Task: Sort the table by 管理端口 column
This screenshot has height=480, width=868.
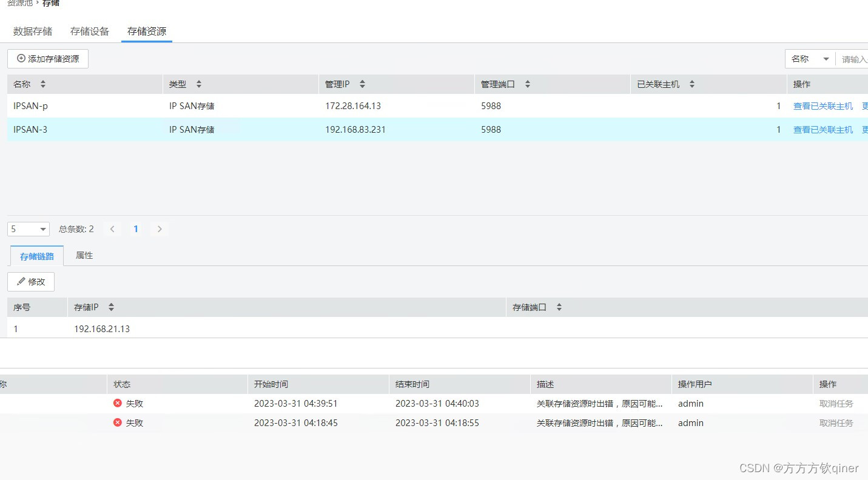Action: click(x=528, y=84)
